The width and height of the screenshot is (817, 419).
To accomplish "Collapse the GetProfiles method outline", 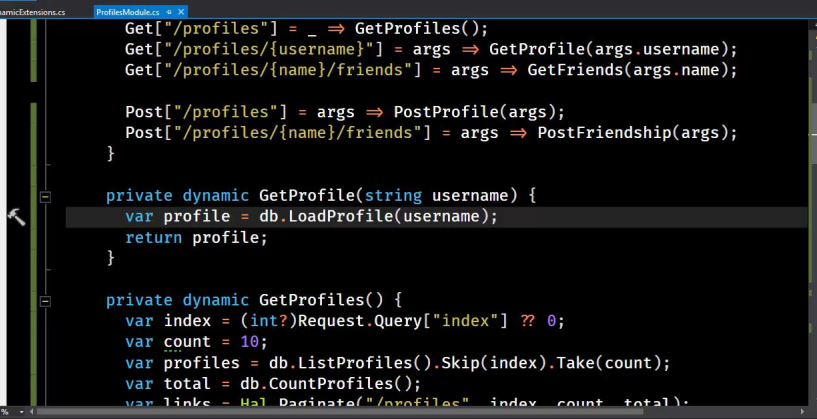I will (x=46, y=301).
